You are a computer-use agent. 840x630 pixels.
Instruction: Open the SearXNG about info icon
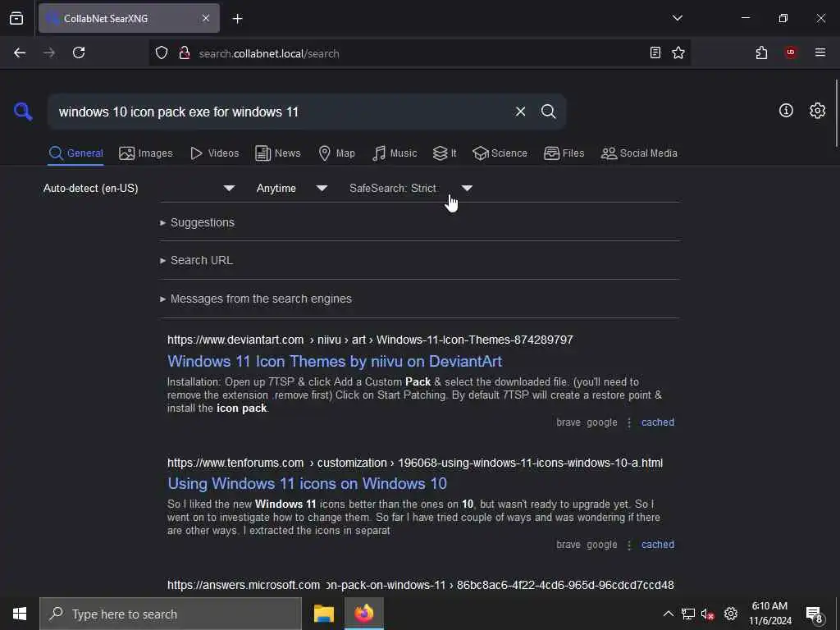785,111
